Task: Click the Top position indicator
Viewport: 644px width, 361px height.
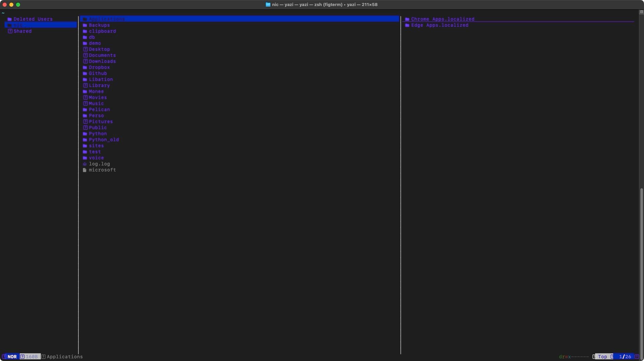Action: point(603,357)
